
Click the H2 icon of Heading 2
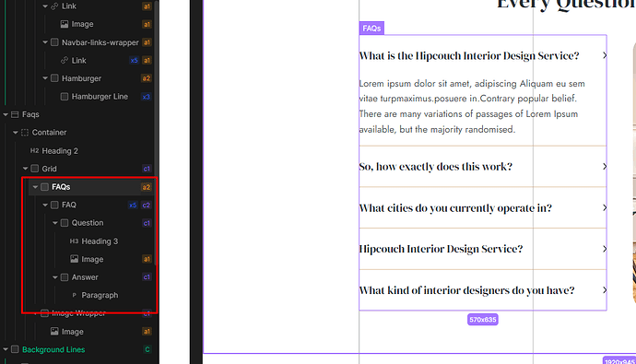point(34,150)
